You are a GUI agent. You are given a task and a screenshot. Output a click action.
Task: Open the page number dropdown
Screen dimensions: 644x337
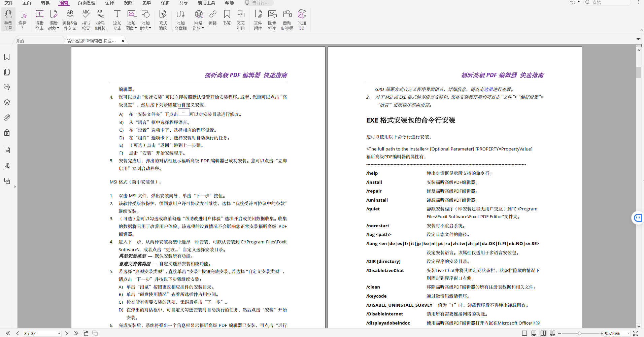point(59,333)
